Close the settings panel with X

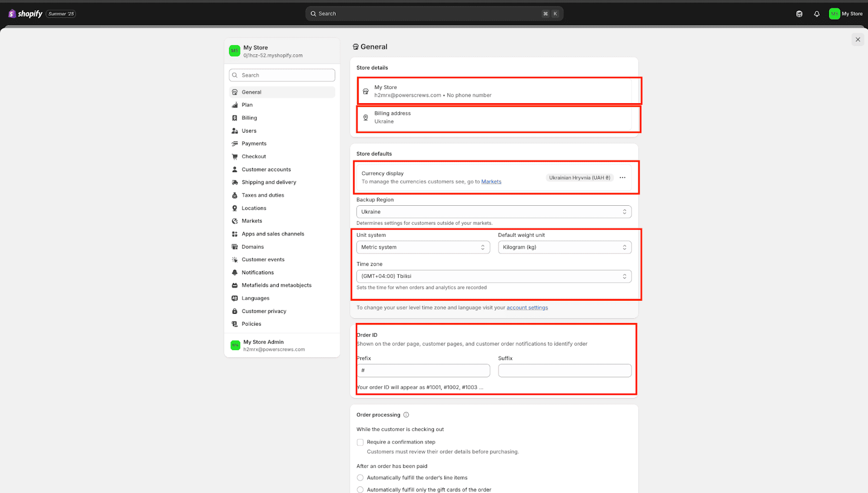858,39
